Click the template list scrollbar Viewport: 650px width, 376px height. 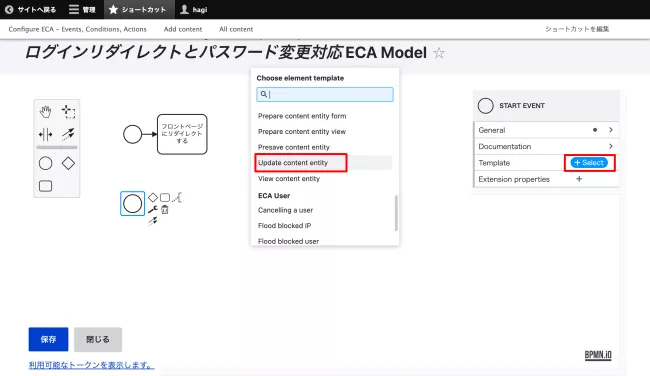pyautogui.click(x=396, y=213)
